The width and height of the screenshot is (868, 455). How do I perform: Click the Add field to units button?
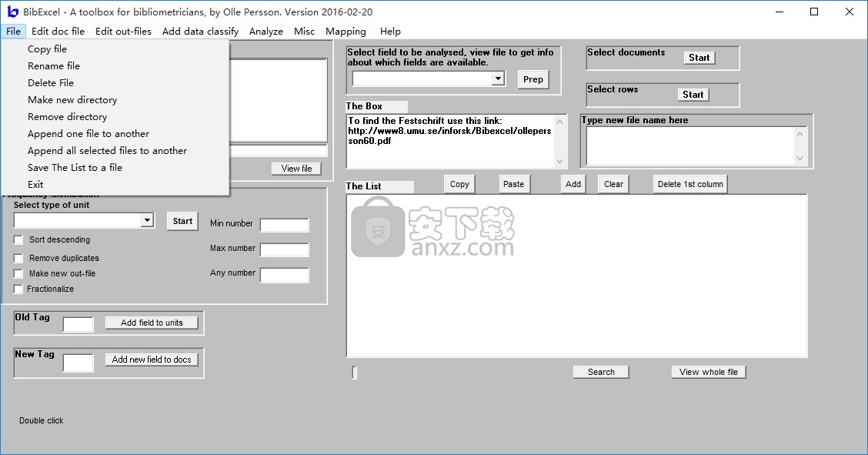[152, 323]
